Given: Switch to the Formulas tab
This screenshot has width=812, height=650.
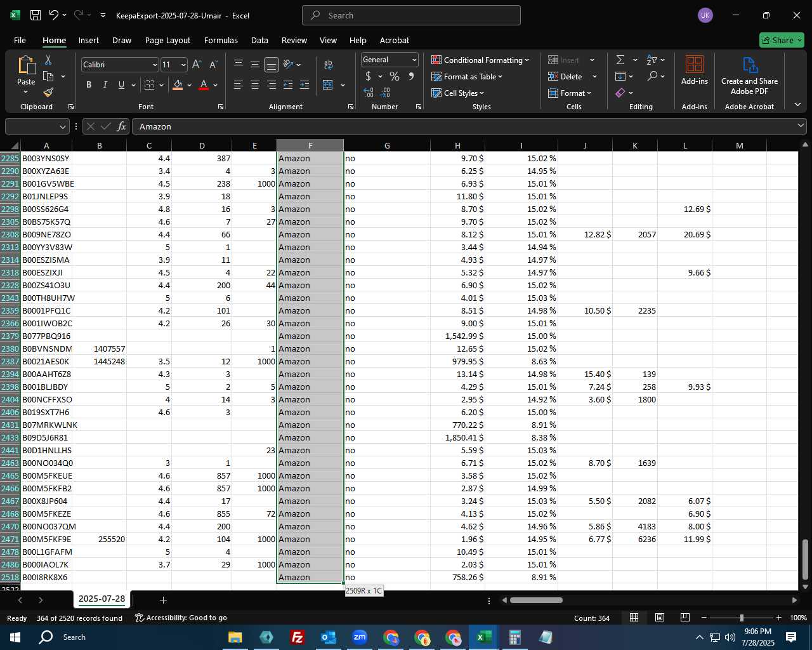Looking at the screenshot, I should pos(221,40).
